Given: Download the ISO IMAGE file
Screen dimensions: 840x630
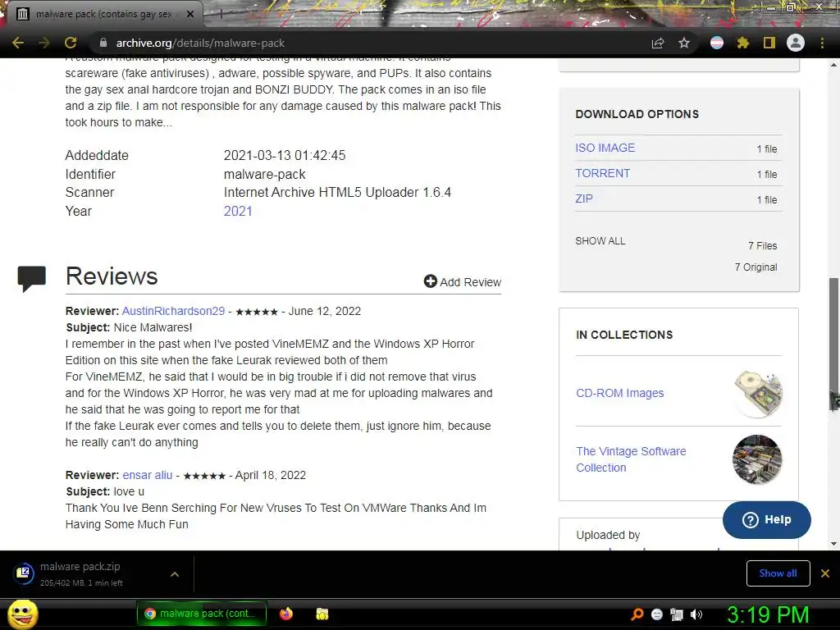Looking at the screenshot, I should click(x=605, y=148).
